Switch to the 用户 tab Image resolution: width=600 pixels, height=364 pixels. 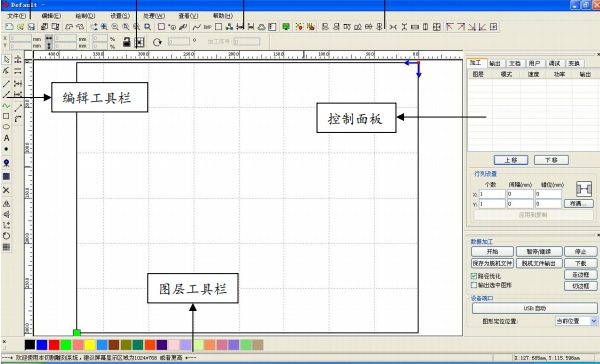(535, 63)
